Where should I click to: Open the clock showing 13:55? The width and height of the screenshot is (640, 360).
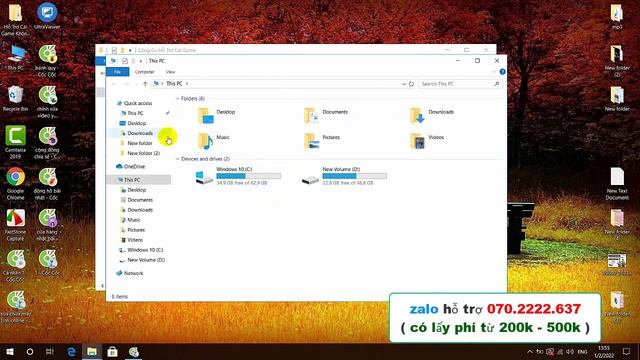tap(604, 351)
